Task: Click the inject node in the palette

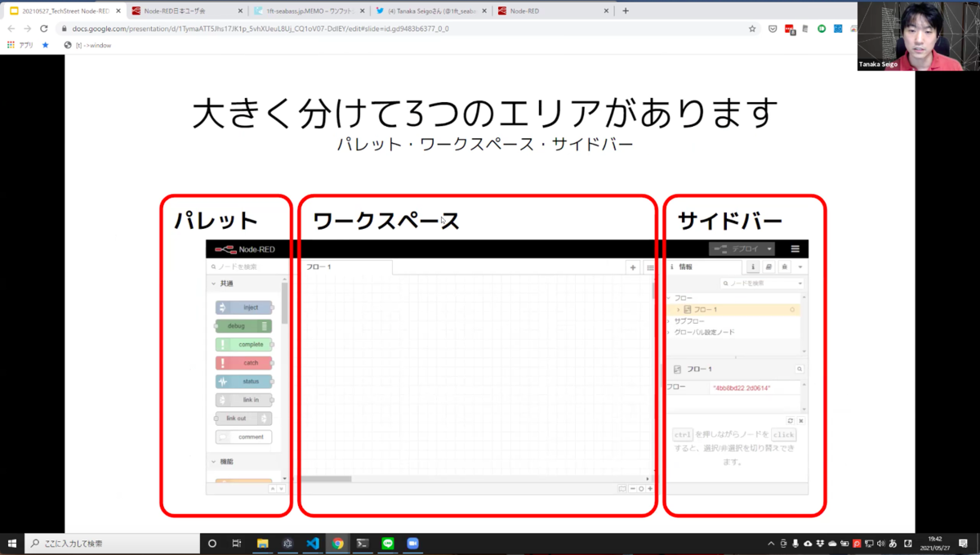Action: (x=243, y=307)
